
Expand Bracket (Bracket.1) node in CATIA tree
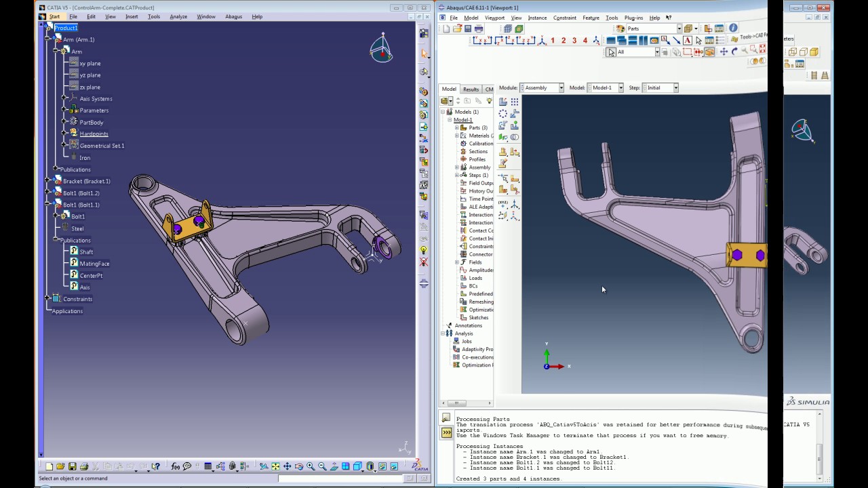click(x=47, y=181)
